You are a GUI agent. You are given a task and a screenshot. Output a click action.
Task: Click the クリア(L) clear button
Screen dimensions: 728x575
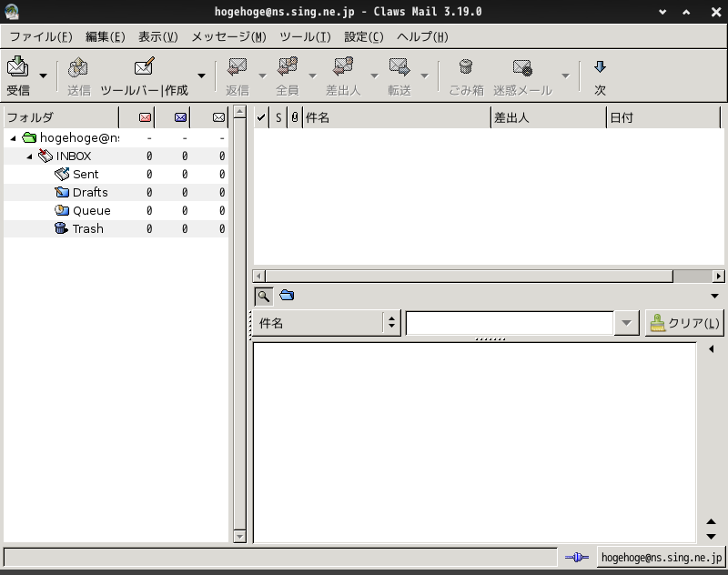click(684, 323)
